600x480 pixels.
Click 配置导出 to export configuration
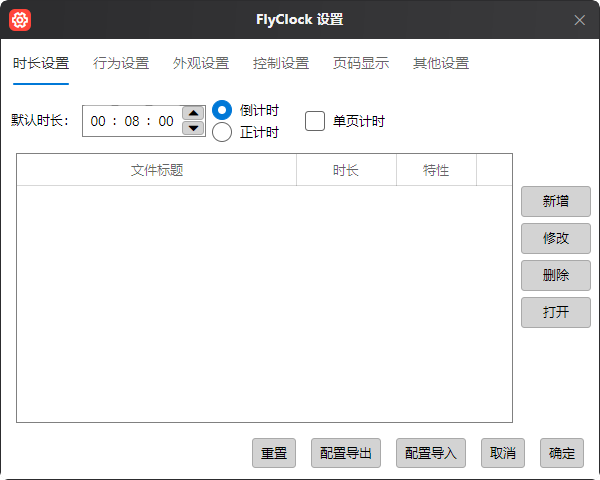[346, 453]
